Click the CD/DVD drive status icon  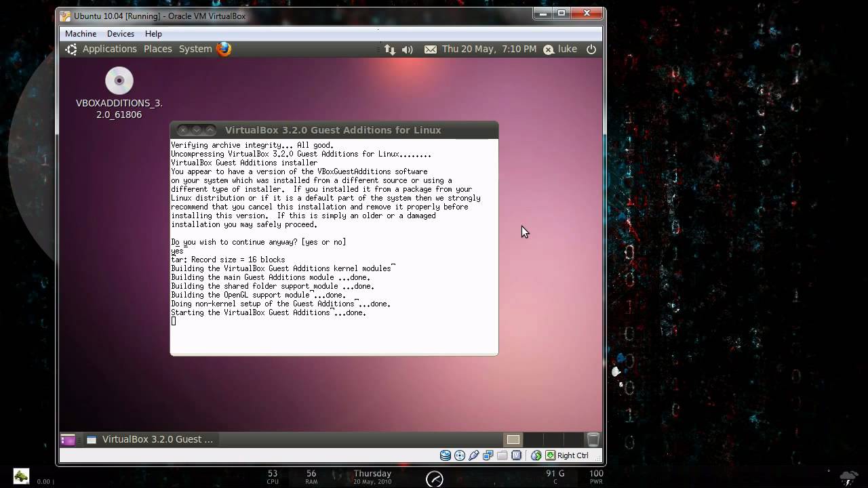(x=460, y=455)
